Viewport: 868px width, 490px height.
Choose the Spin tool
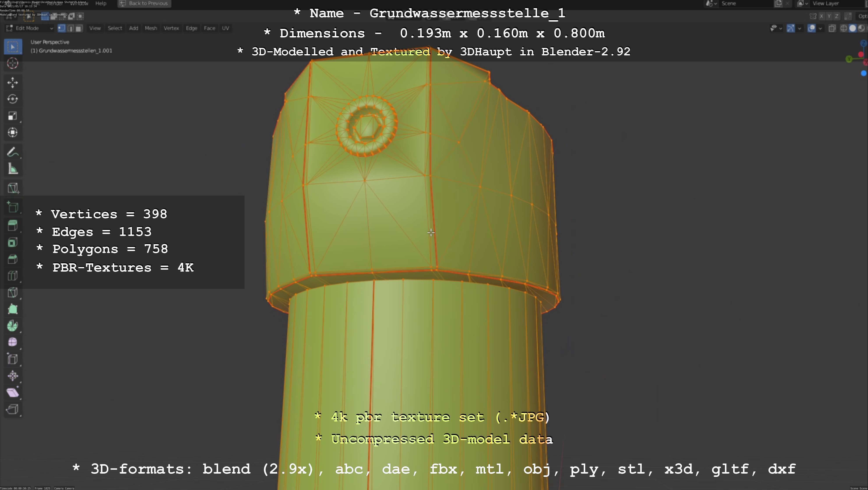point(13,326)
